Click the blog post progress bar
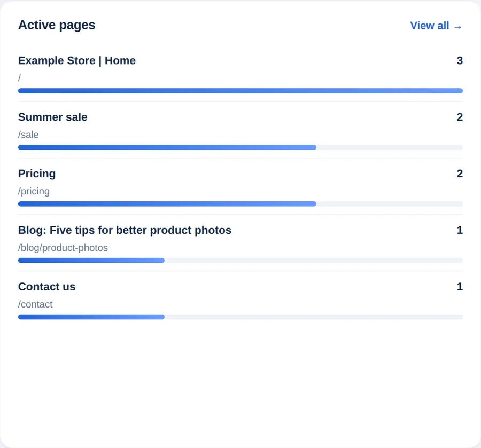 tap(241, 261)
